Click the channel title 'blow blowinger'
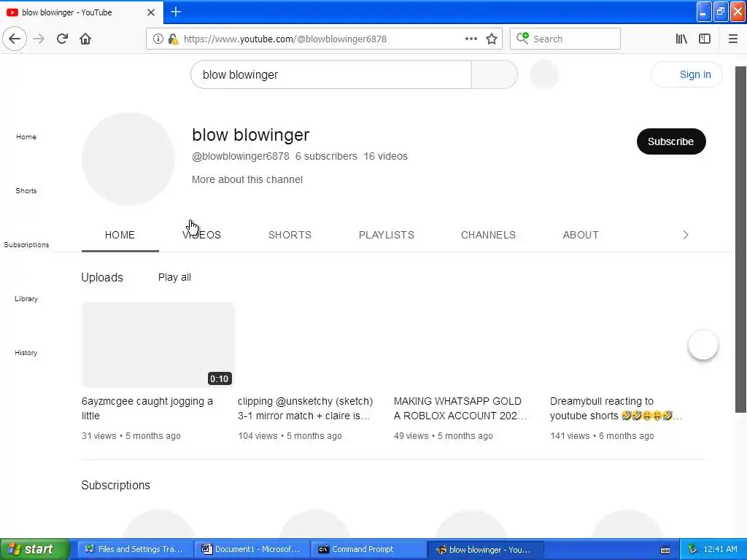This screenshot has height=560, width=747. pyautogui.click(x=251, y=135)
